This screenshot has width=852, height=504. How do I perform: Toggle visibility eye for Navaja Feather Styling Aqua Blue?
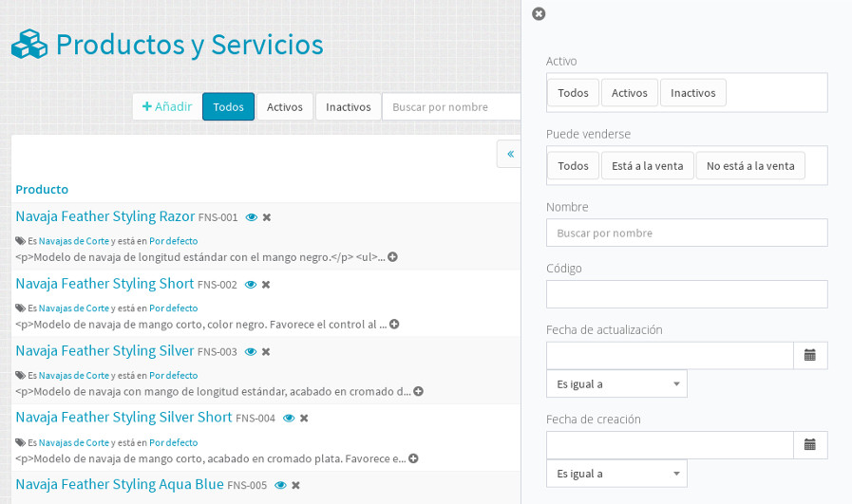click(280, 486)
